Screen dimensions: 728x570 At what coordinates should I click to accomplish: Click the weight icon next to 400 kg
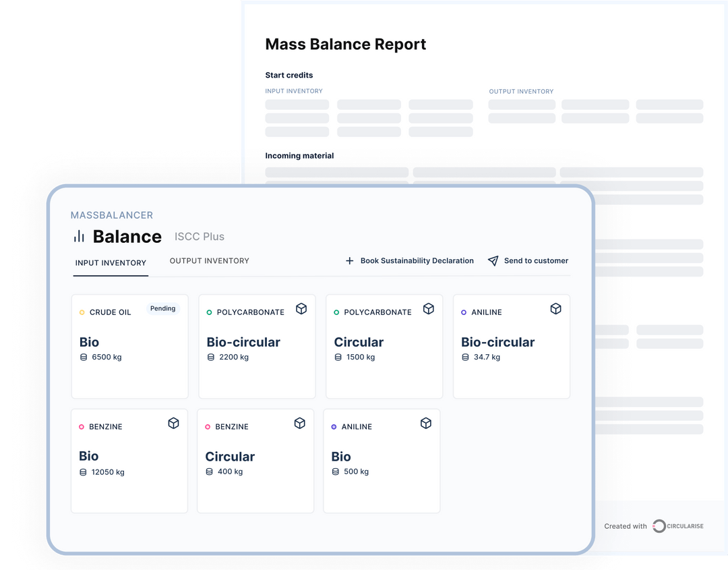pyautogui.click(x=210, y=472)
